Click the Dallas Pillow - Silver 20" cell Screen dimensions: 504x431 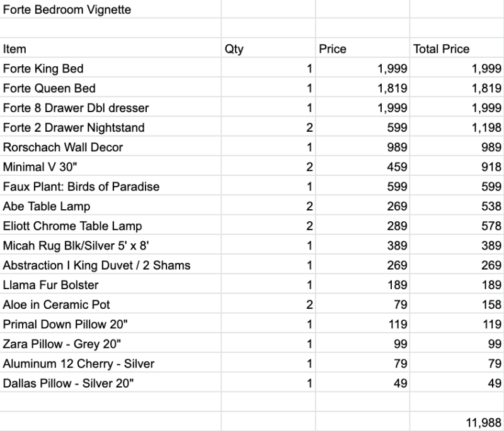[110, 382]
